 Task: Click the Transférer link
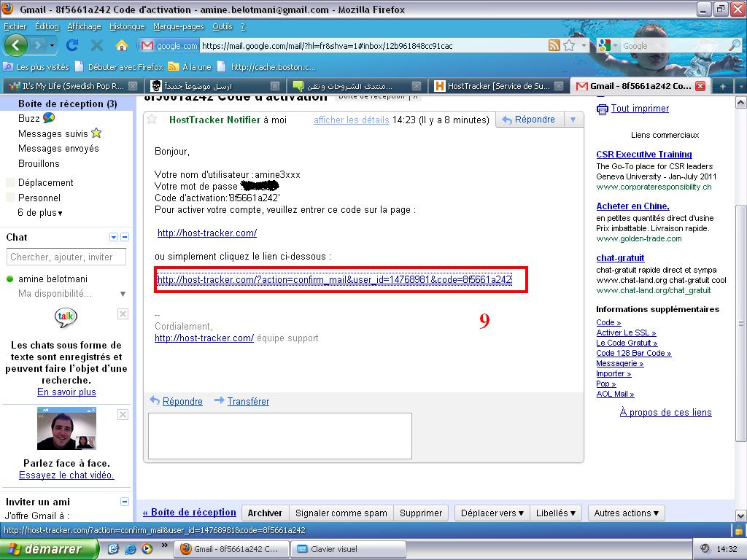point(248,402)
